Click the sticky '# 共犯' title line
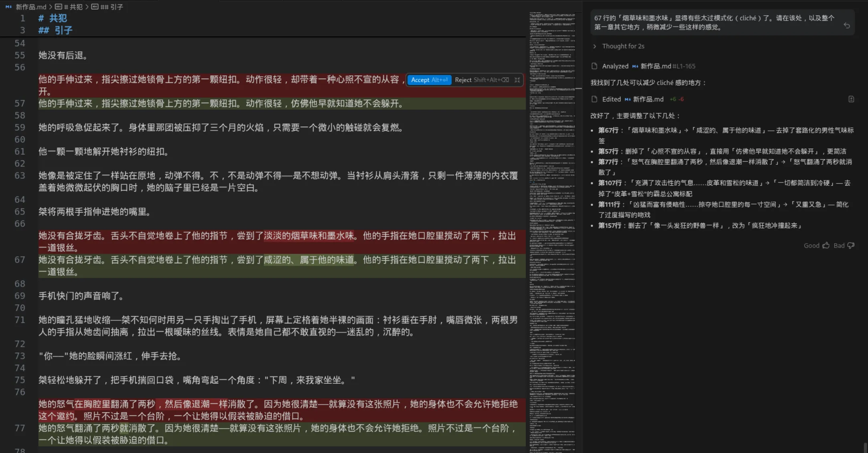 tap(53, 18)
